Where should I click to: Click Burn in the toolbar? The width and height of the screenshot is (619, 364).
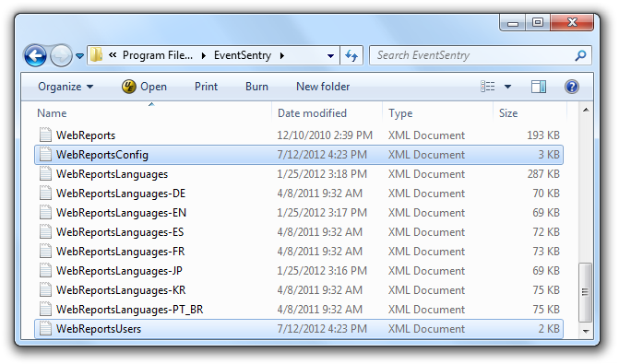(256, 87)
